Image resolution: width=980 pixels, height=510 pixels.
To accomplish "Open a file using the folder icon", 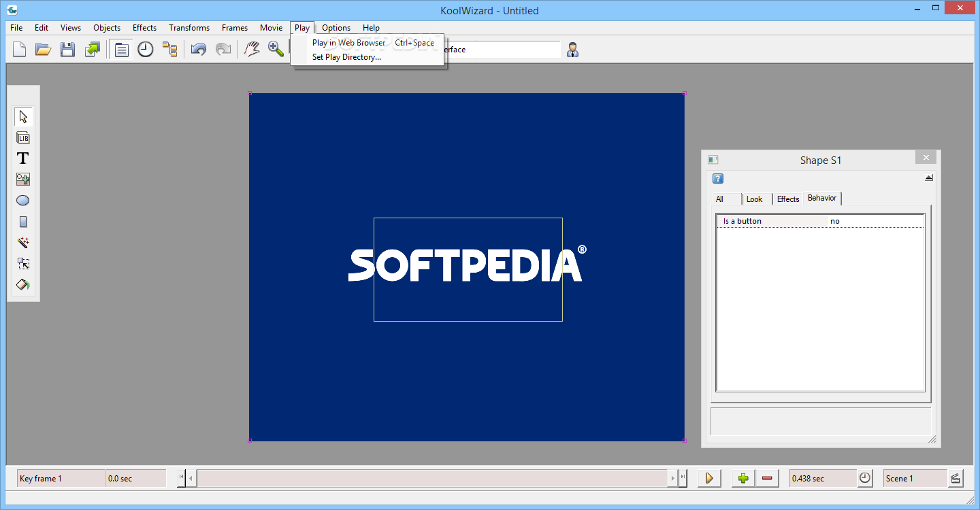I will click(44, 49).
